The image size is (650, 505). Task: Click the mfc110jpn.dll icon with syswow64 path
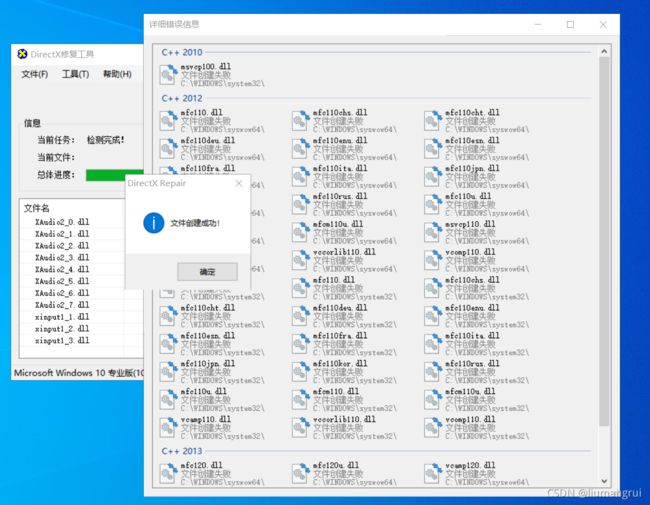(x=433, y=176)
